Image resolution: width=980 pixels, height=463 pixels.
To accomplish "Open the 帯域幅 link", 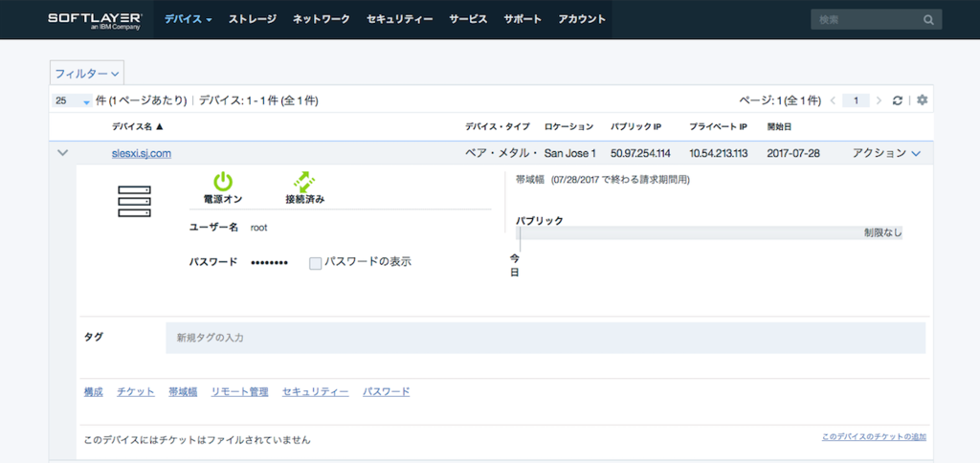I will tap(183, 392).
